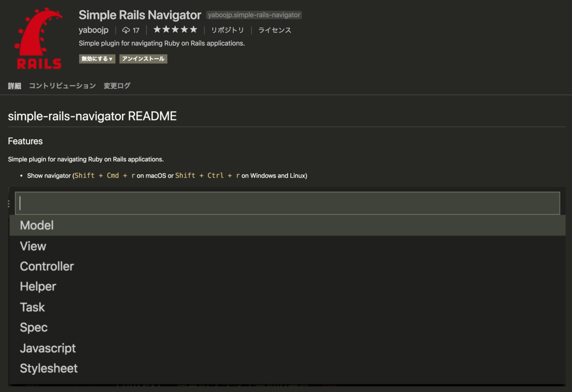Click the five-star rating
This screenshot has height=392, width=572.
(175, 30)
